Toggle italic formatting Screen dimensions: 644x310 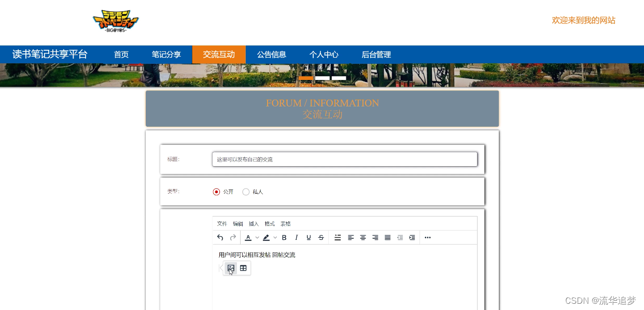click(x=297, y=238)
